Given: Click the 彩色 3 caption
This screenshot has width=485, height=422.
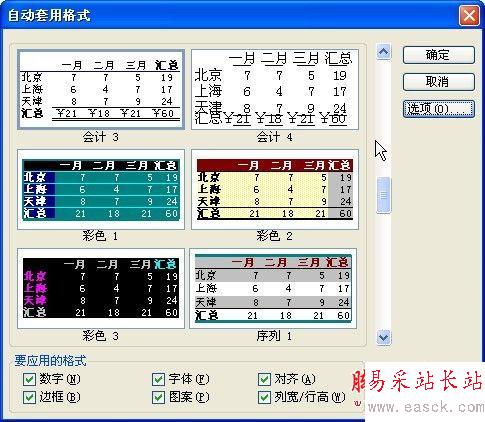Looking at the screenshot, I should pyautogui.click(x=101, y=336).
